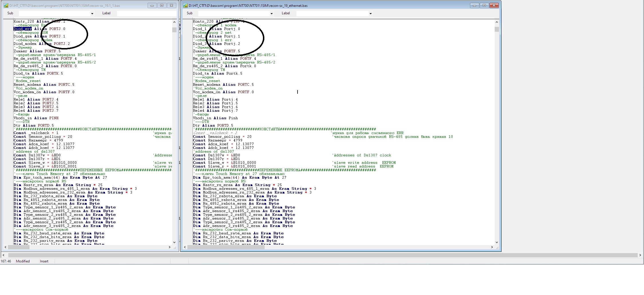Screen dimensions: 644x295
Task: Click the Label field in left window
Action: point(147,13)
